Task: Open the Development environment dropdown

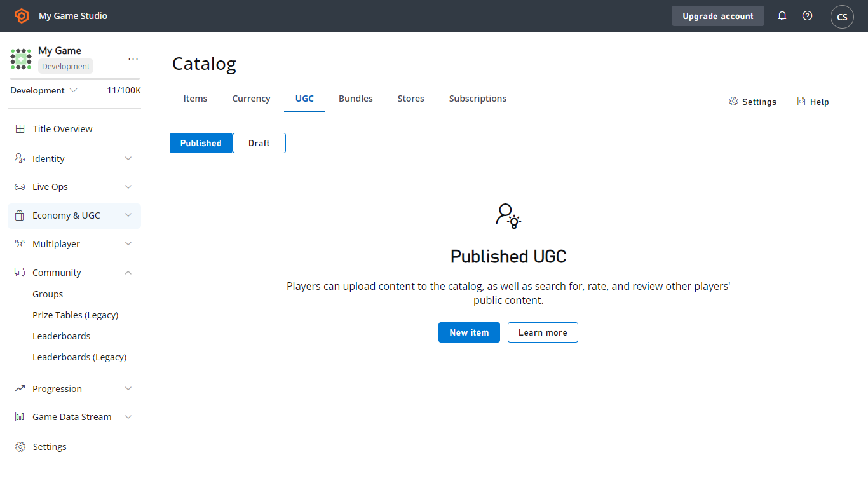Action: (x=44, y=90)
